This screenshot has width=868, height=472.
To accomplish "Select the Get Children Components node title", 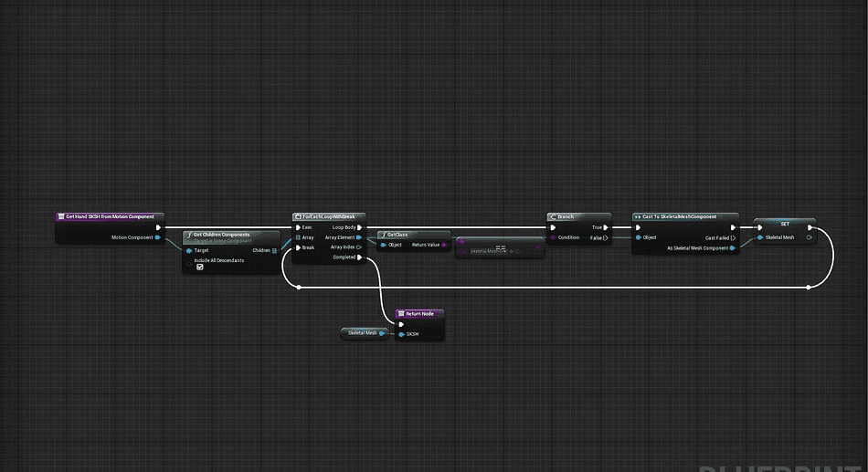I will pyautogui.click(x=221, y=235).
